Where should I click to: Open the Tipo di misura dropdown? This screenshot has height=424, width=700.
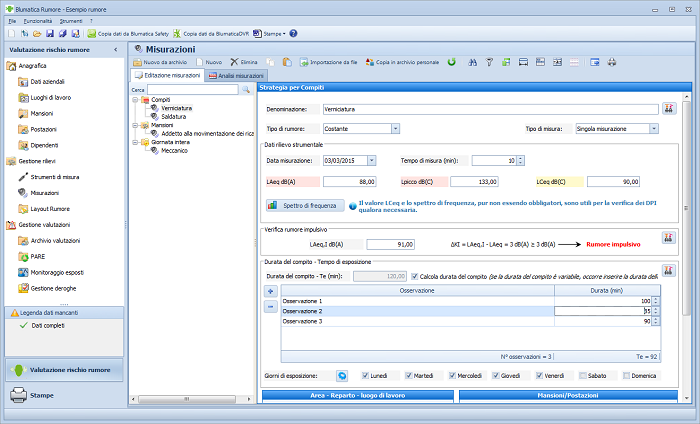click(653, 128)
